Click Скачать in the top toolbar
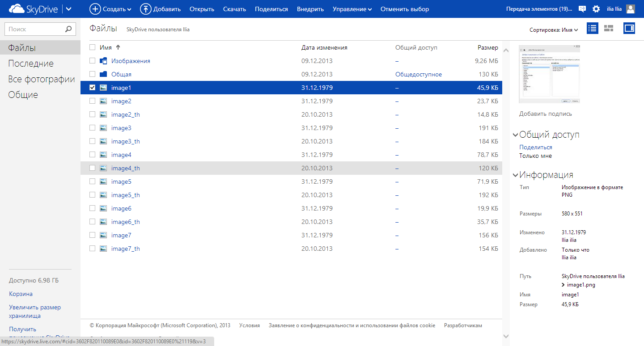 point(234,9)
